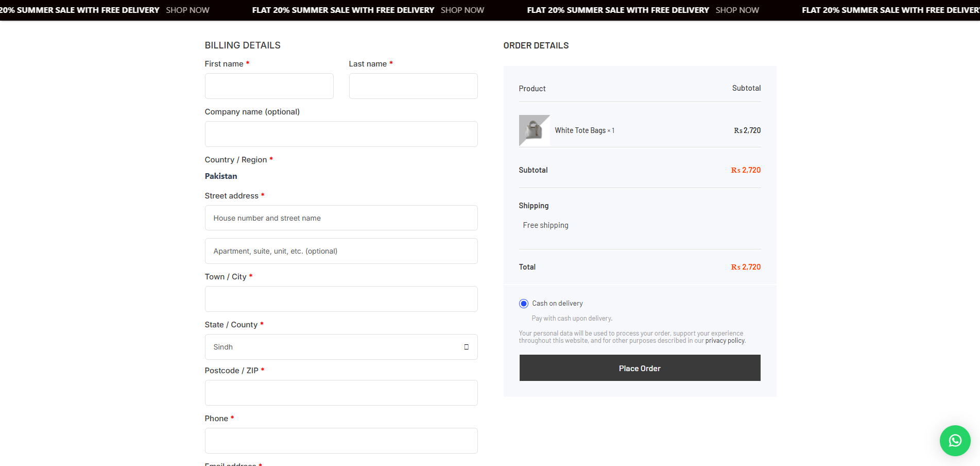Click the White Tote Bags product thumbnail
The height and width of the screenshot is (466, 980).
tap(534, 130)
